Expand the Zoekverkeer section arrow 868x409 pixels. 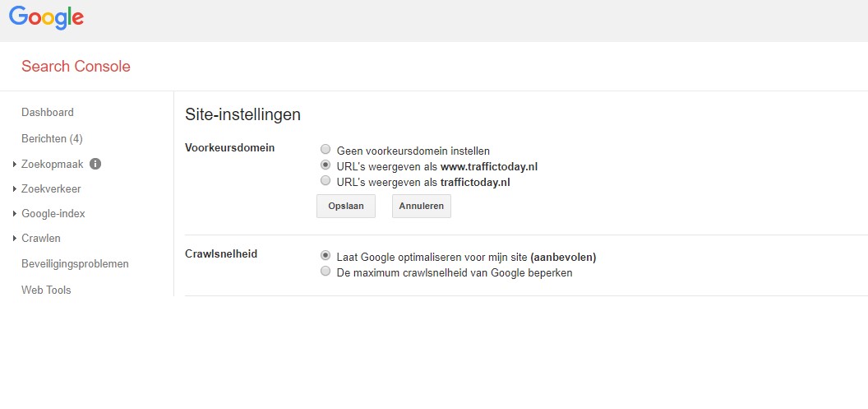[15, 189]
